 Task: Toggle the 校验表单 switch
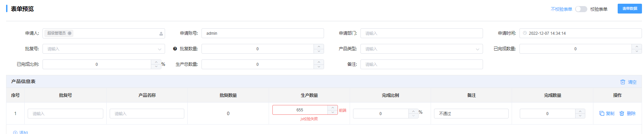pyautogui.click(x=581, y=9)
